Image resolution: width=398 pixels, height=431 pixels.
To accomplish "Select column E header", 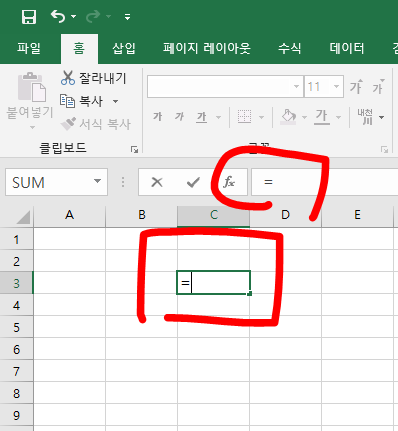I will pyautogui.click(x=358, y=215).
